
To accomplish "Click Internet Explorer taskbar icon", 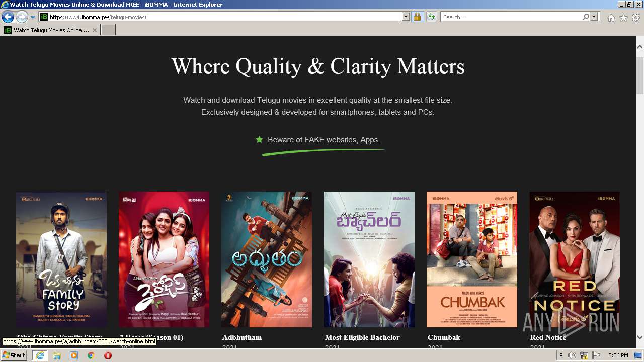I will click(39, 355).
